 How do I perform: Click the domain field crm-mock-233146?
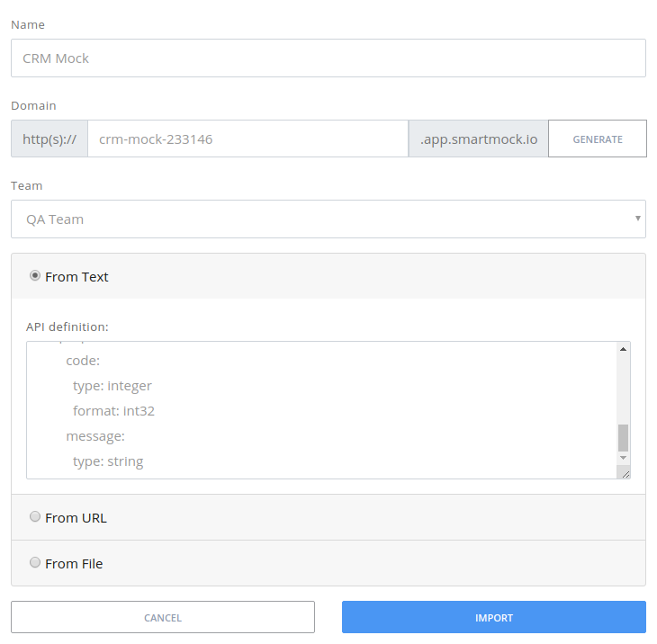247,139
